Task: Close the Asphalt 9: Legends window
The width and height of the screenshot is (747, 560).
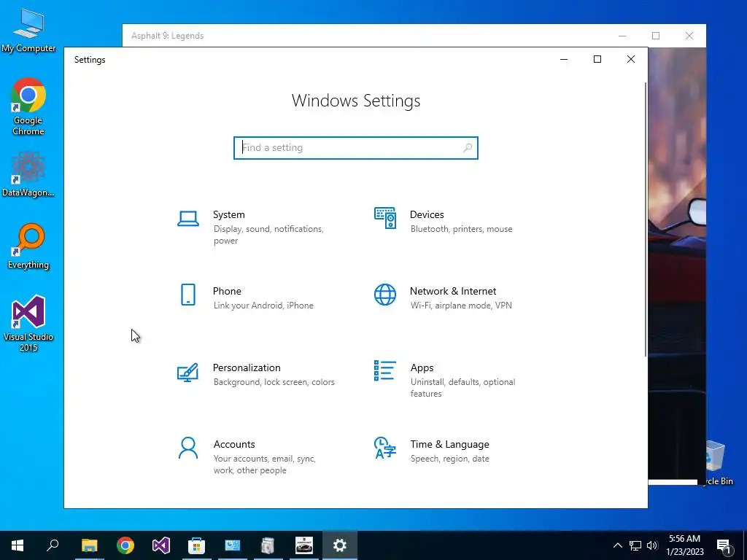Action: [x=689, y=36]
